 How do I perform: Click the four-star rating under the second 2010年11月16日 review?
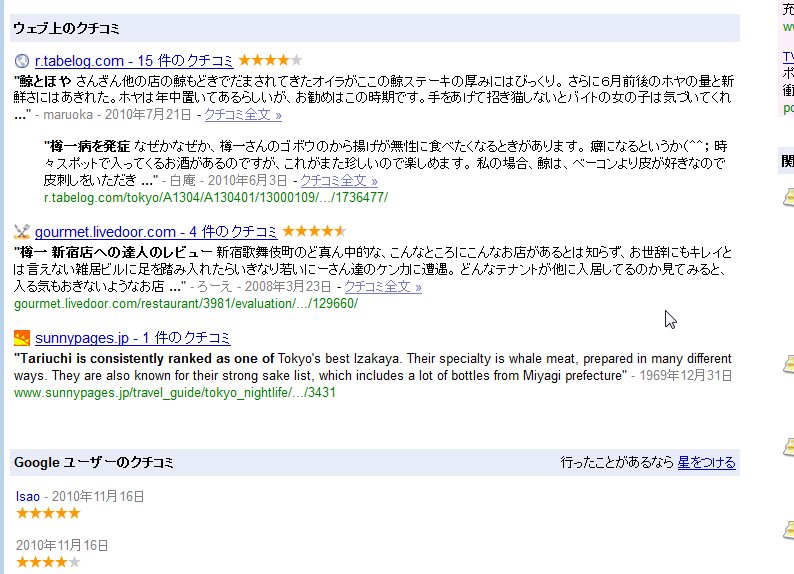48,562
